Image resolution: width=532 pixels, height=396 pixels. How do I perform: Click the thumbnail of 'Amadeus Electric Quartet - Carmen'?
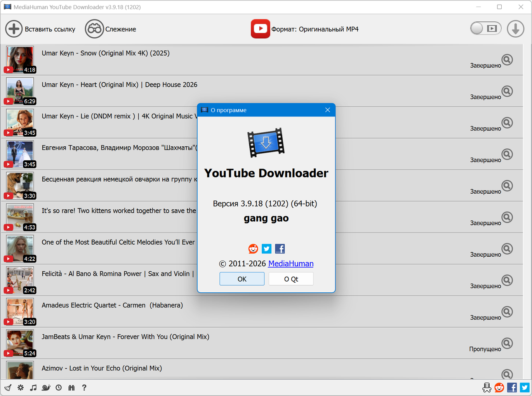pyautogui.click(x=20, y=311)
